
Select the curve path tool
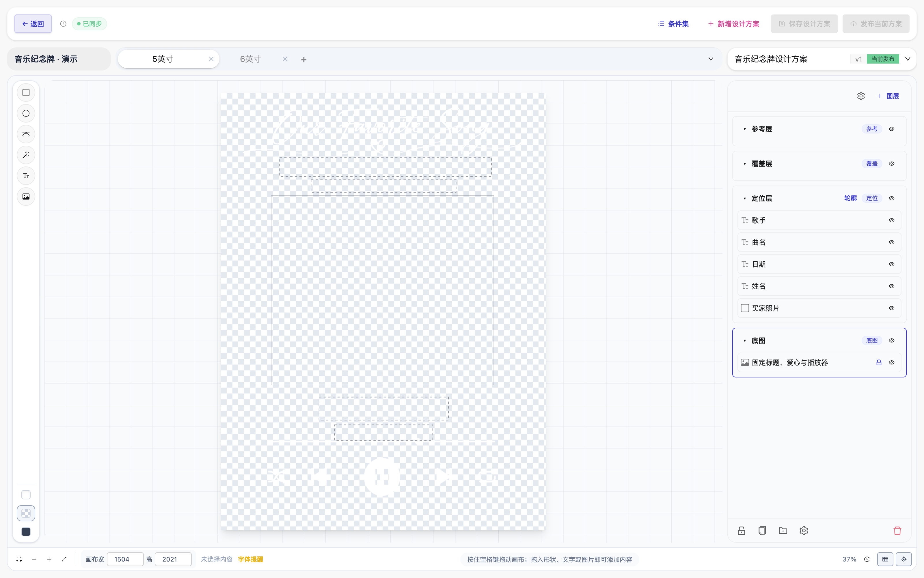(x=26, y=134)
